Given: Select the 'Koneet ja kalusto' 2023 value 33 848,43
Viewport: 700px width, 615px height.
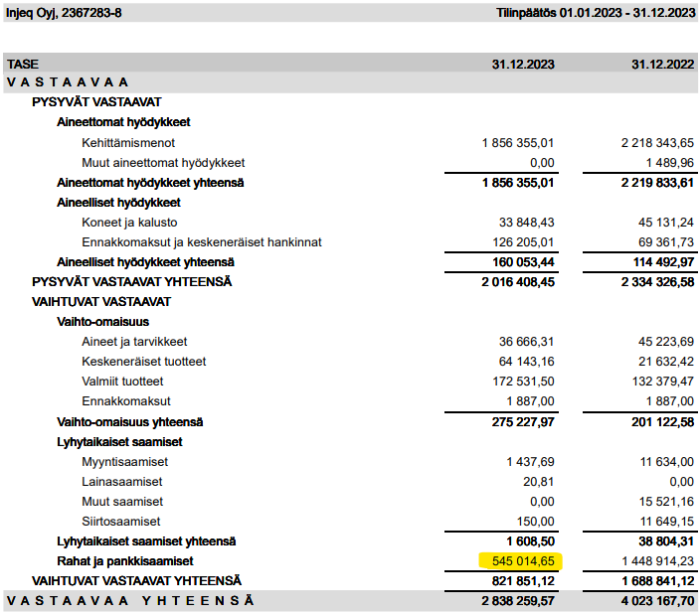Looking at the screenshot, I should point(526,223).
